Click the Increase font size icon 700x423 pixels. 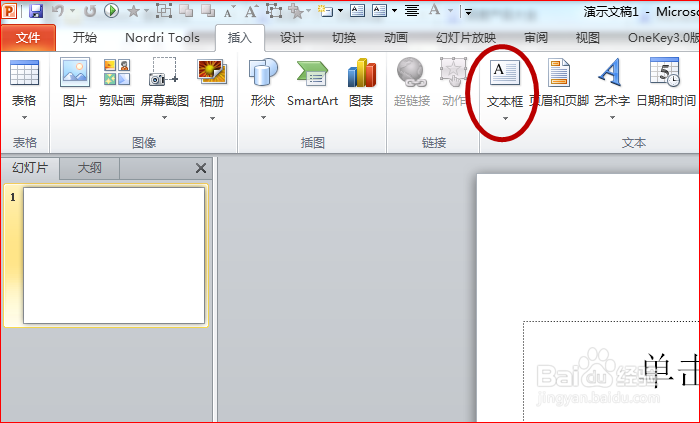pyautogui.click(x=251, y=11)
